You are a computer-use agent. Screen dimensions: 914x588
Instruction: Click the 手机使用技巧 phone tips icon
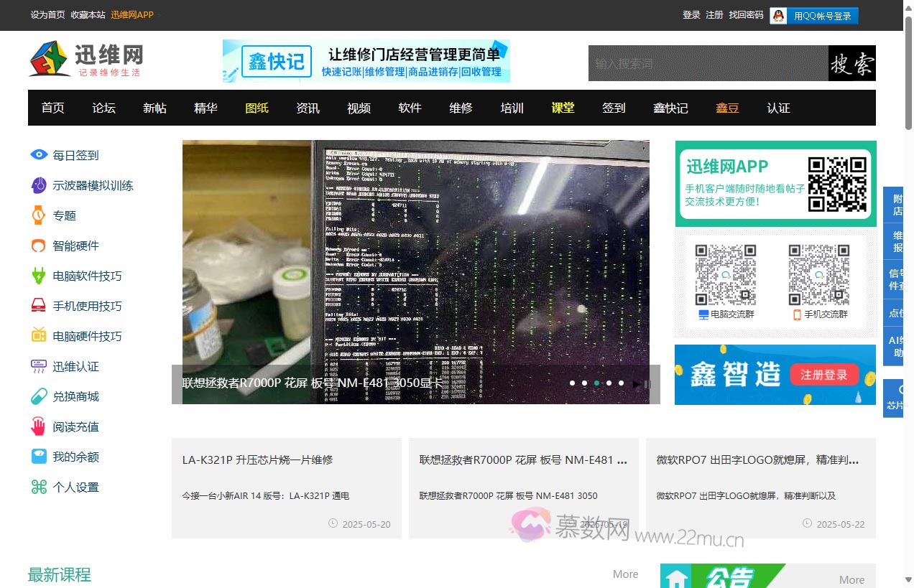point(39,305)
